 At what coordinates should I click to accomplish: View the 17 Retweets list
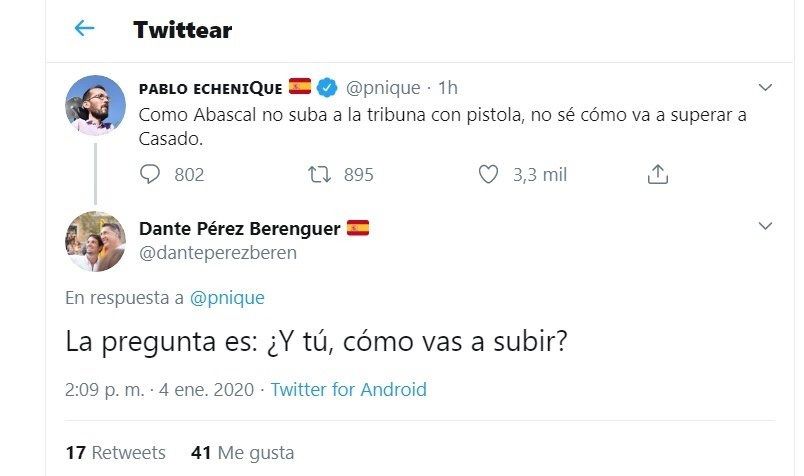point(115,452)
